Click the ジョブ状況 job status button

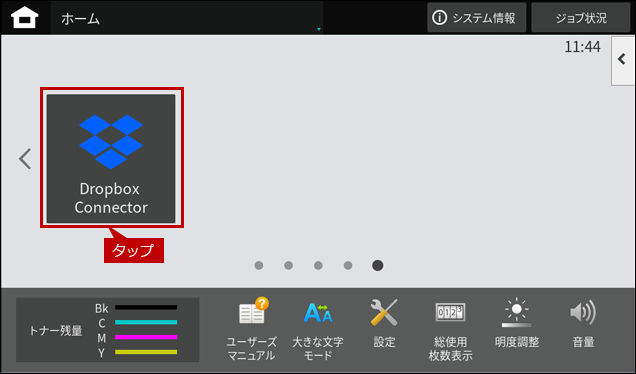pyautogui.click(x=580, y=17)
